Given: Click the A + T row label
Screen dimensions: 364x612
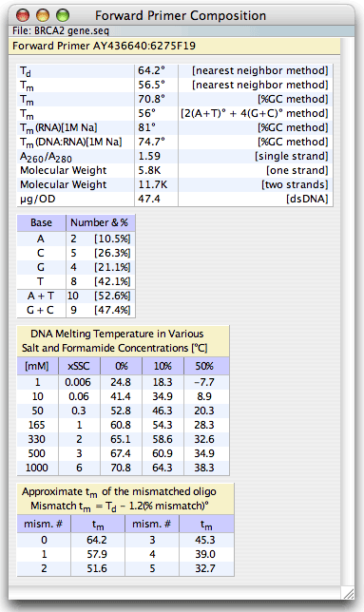Looking at the screenshot, I should tap(41, 296).
